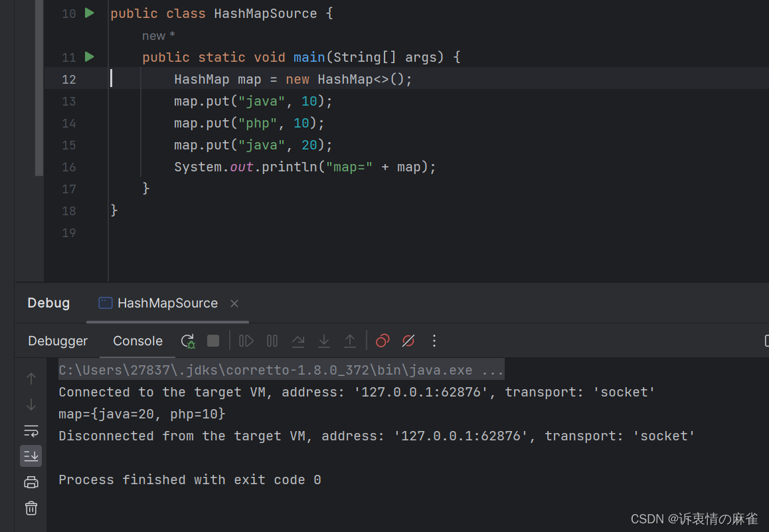The width and height of the screenshot is (769, 532).
Task: Open more debug actions menu
Action: tap(434, 341)
